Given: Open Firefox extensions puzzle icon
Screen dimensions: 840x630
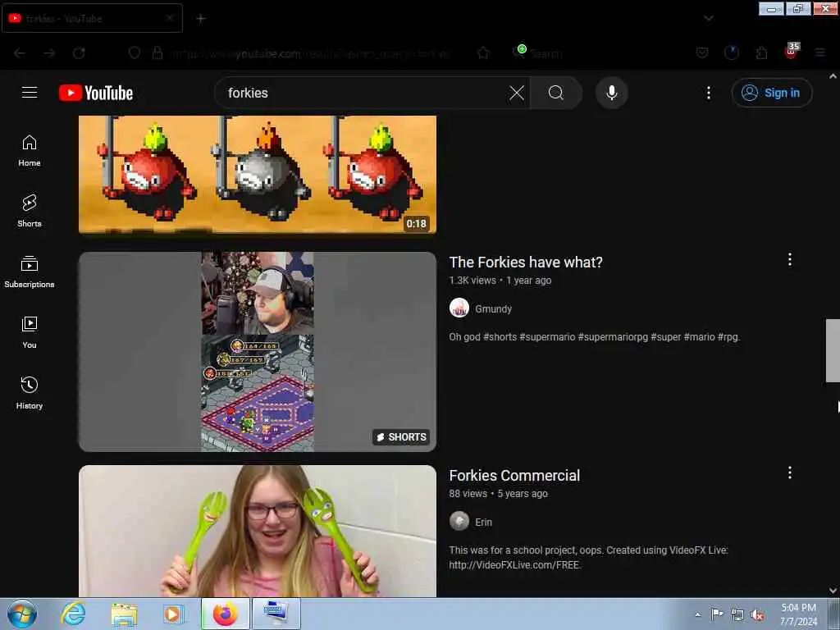Looking at the screenshot, I should pyautogui.click(x=761, y=52).
